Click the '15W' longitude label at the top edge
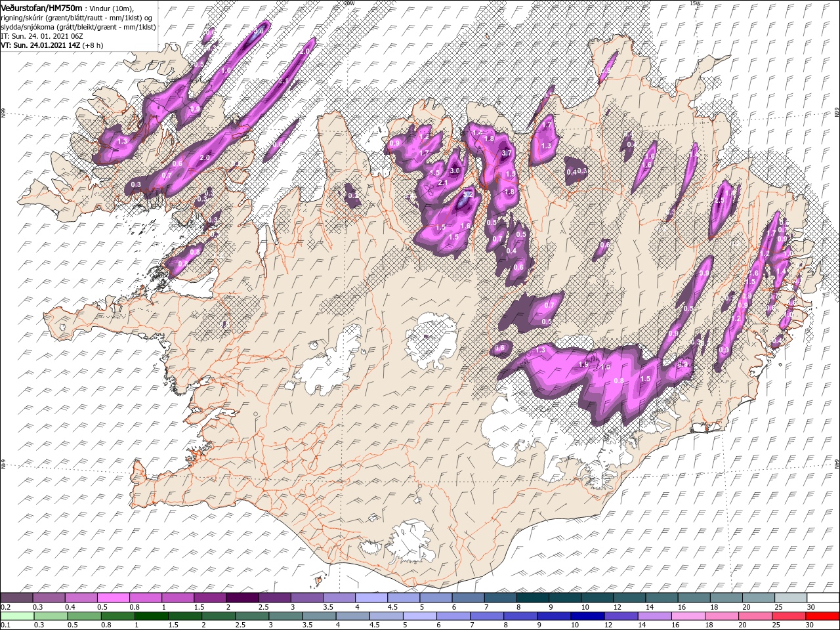Screen dimensions: 840x630 point(695,3)
